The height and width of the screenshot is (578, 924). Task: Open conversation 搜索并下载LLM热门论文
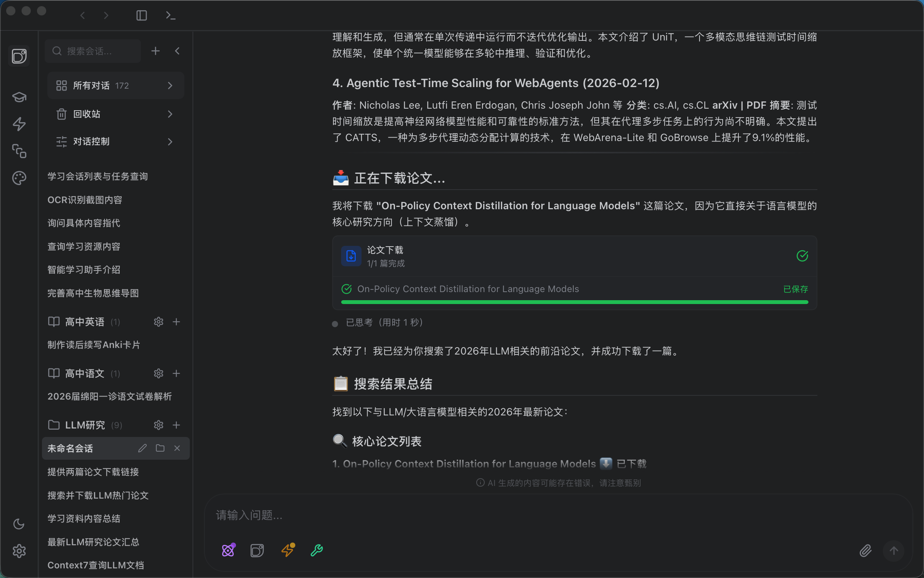coord(98,496)
